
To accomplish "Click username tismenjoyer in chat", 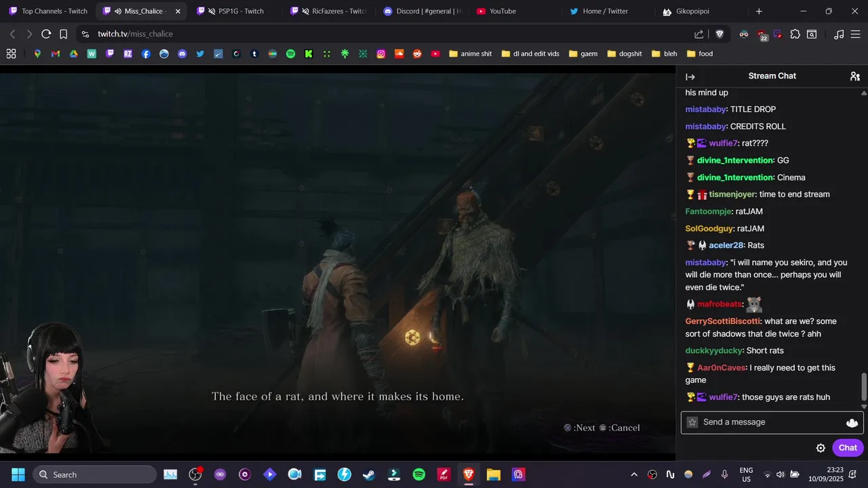I will pos(732,195).
